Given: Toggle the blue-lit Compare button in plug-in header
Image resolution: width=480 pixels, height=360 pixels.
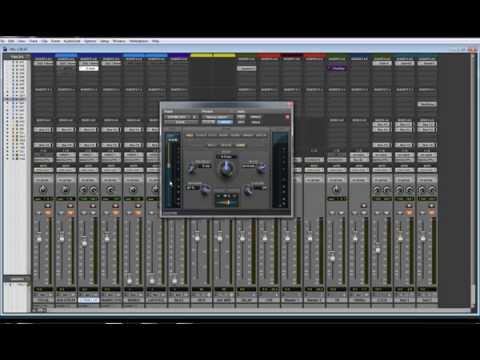Looking at the screenshot, I should pos(225,122).
